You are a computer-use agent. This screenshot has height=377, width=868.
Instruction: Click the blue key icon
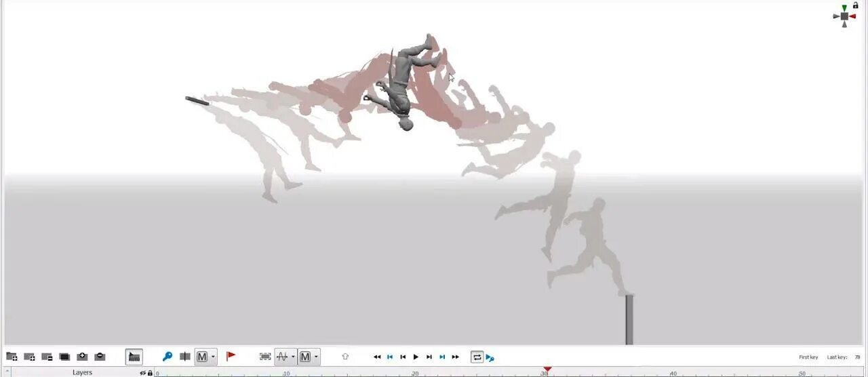(167, 357)
